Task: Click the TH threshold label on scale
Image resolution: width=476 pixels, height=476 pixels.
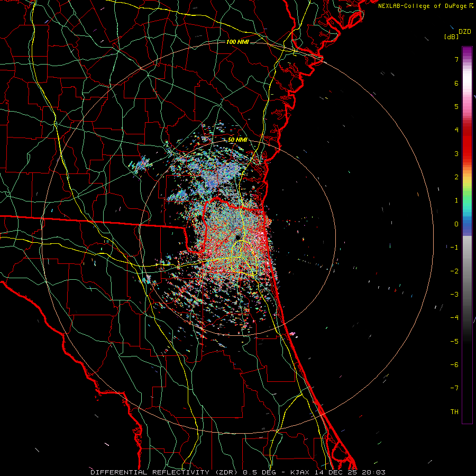Action: (x=454, y=412)
